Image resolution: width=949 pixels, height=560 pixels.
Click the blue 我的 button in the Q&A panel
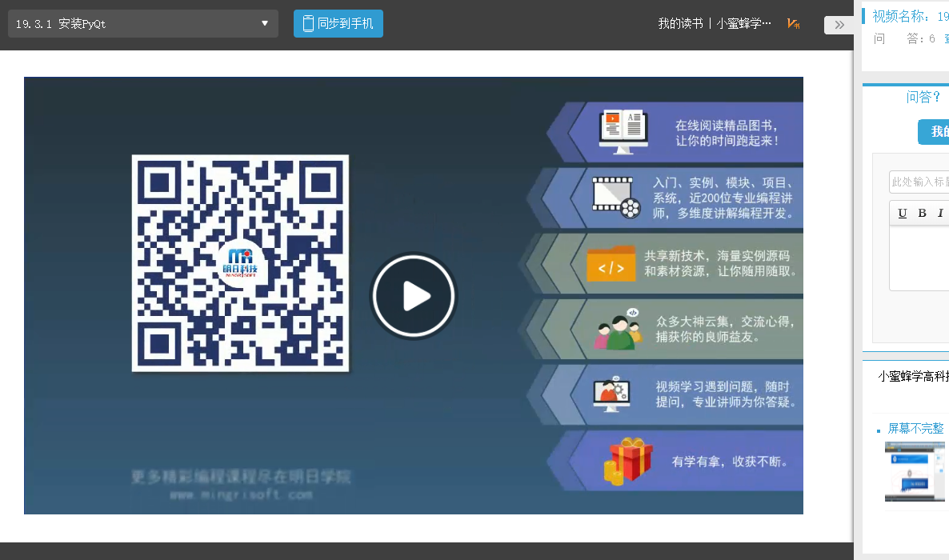point(934,131)
